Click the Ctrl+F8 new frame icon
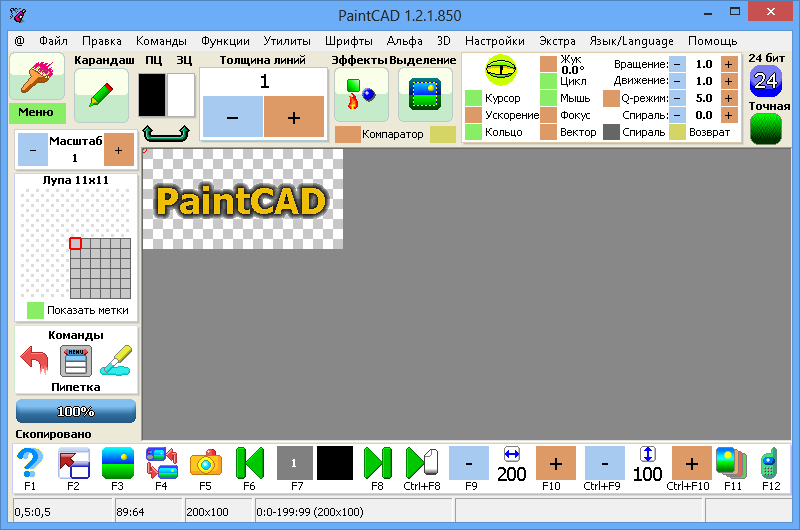800x530 pixels. 422,463
